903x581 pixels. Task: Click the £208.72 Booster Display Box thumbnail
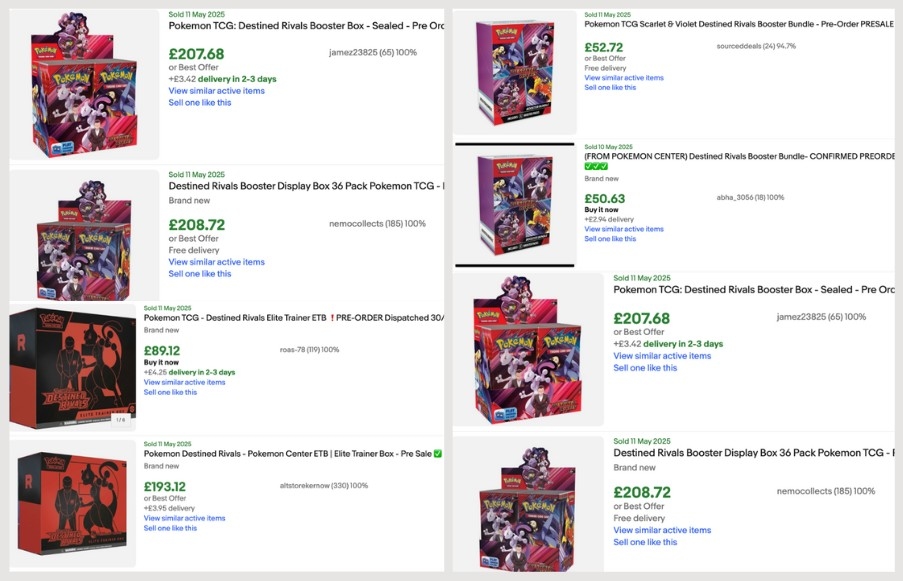click(x=85, y=235)
